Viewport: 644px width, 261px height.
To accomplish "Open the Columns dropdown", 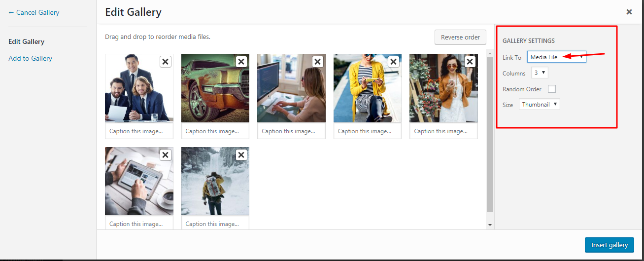I will 540,73.
